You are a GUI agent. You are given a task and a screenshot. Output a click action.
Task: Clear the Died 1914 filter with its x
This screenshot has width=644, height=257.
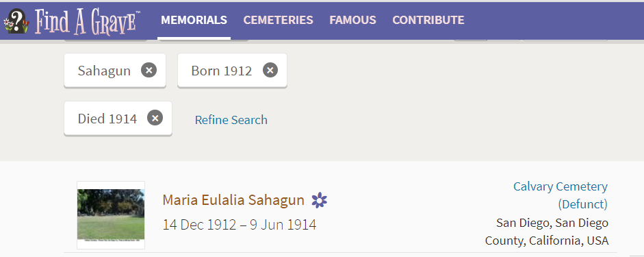coord(155,119)
